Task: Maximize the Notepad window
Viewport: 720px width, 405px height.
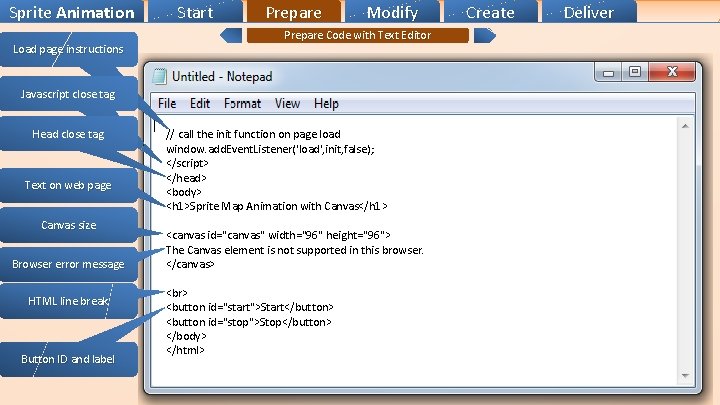Action: 635,72
